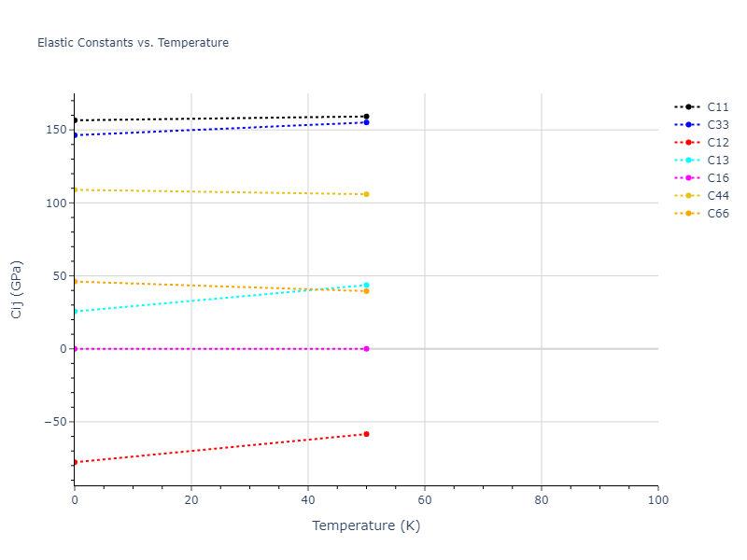
Task: Click the chart title 'Elastic Constants vs. Temperature'
Action: [x=133, y=43]
